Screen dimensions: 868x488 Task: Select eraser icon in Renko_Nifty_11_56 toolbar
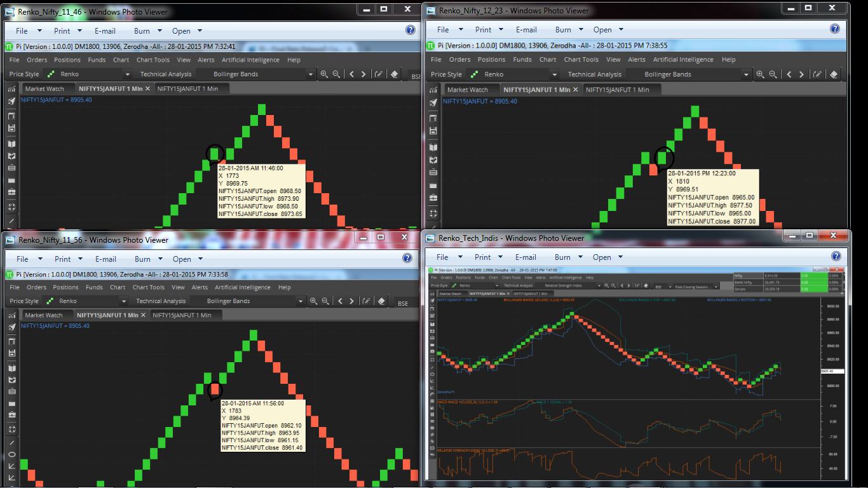click(381, 301)
